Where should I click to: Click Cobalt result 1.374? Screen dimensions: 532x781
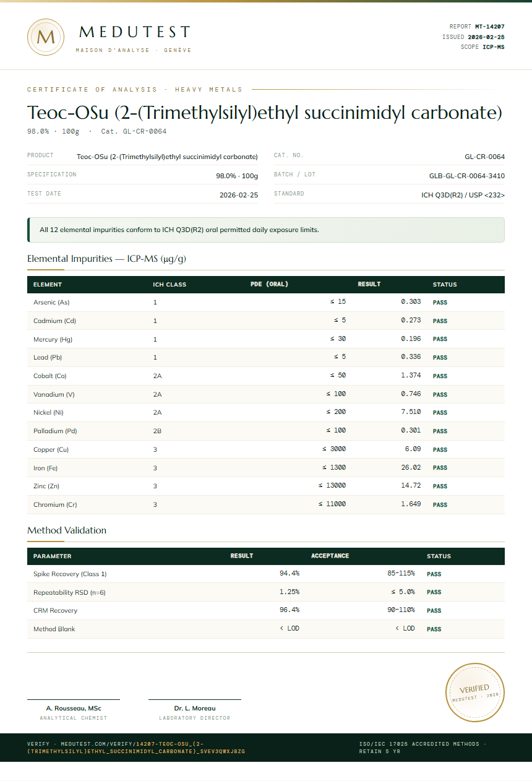click(x=411, y=376)
